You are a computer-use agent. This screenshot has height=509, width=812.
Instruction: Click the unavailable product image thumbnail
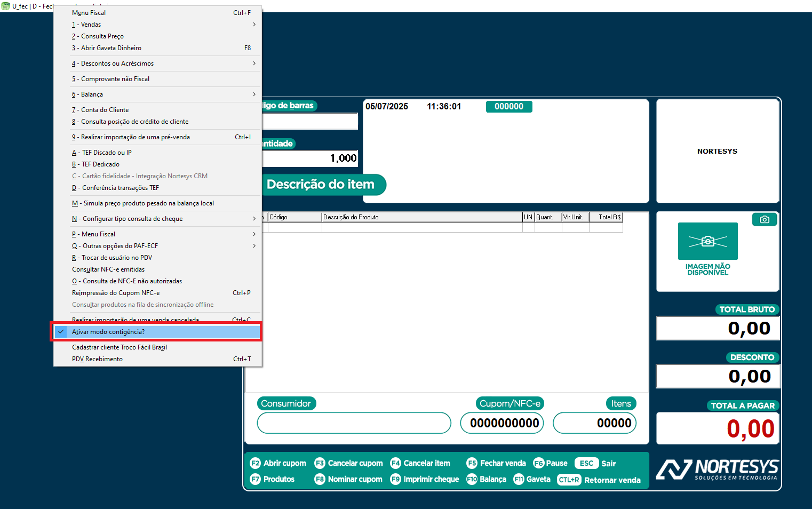[x=707, y=242]
